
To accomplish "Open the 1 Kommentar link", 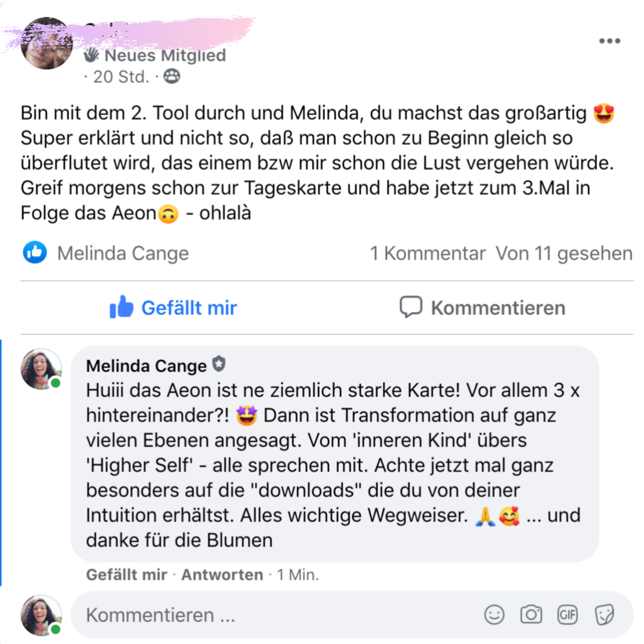I will (428, 253).
